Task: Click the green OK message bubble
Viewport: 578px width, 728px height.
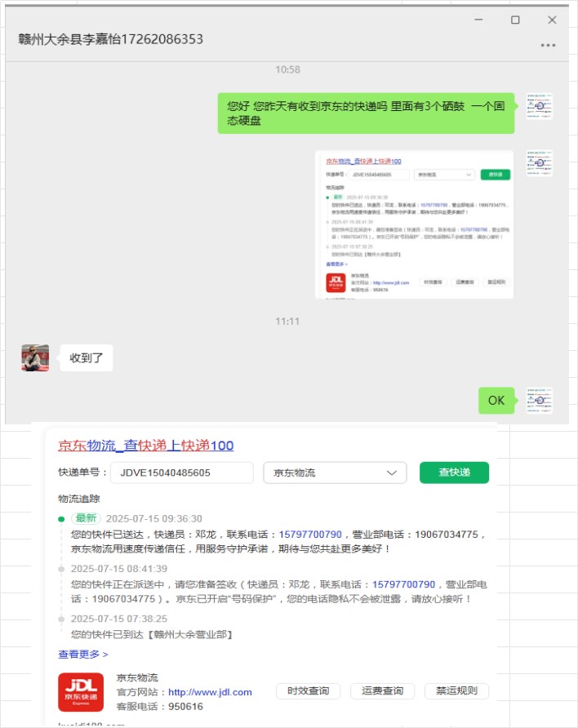Action: 496,400
